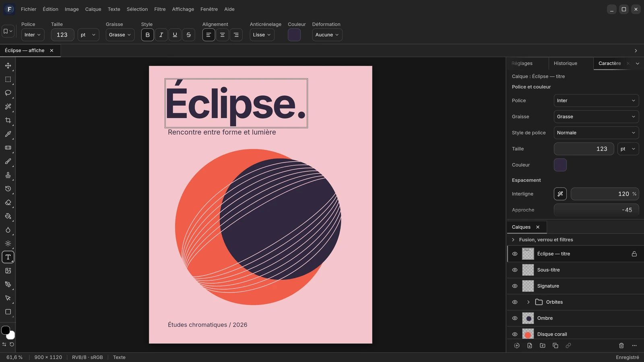The height and width of the screenshot is (362, 644).
Task: Select the Crop tool
Action: coord(8,120)
